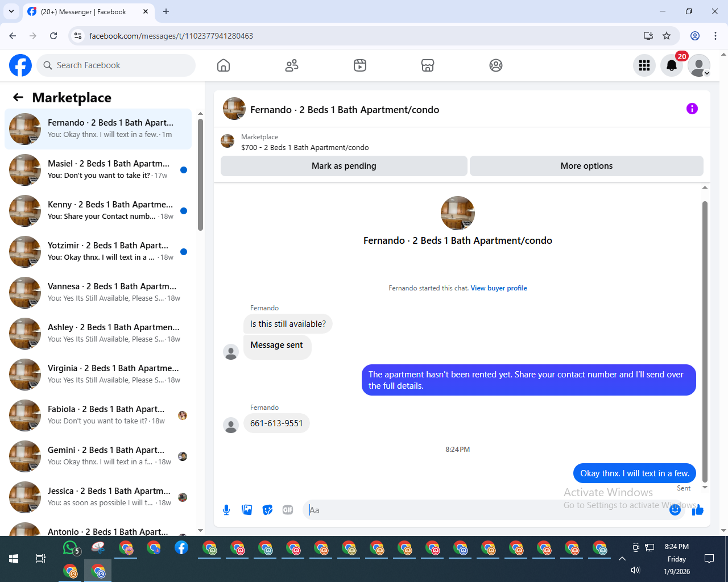Open the Video (Watch) icon

(360, 65)
